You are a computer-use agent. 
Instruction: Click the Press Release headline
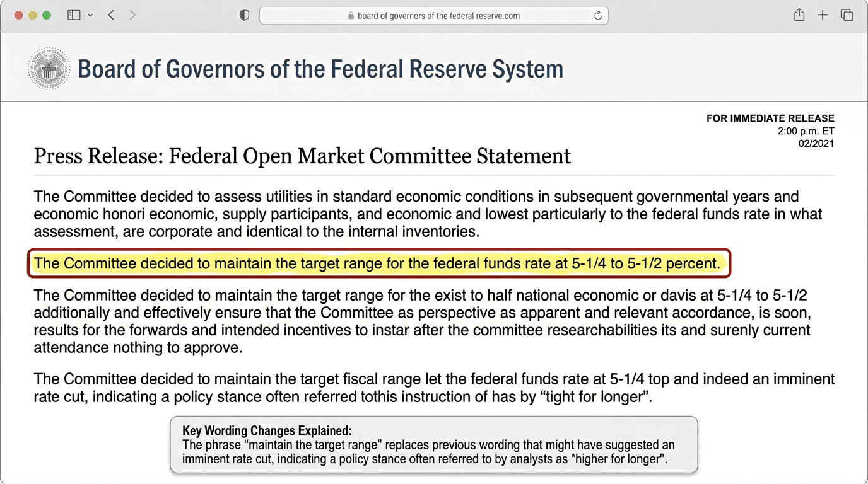pyautogui.click(x=302, y=156)
